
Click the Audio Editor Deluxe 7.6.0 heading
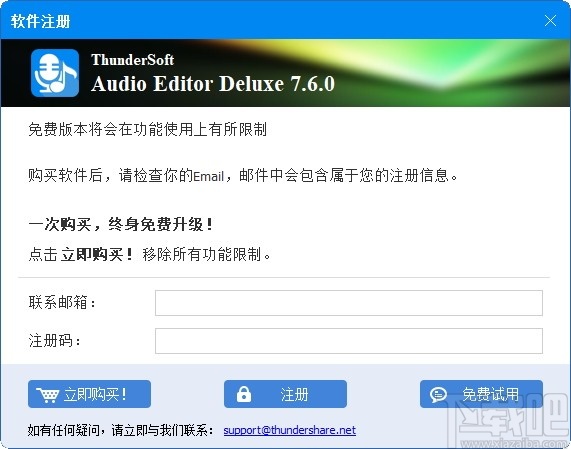[213, 83]
